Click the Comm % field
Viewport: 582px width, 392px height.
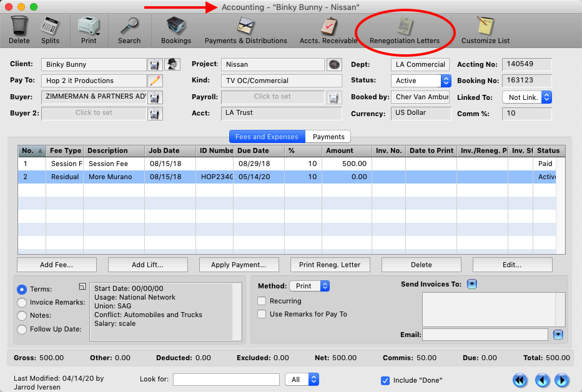coord(526,114)
